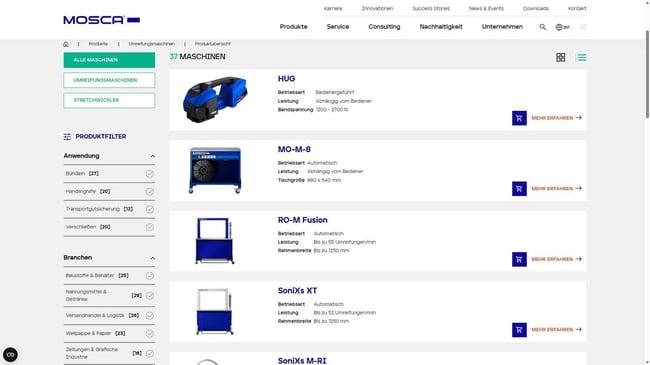Open the RO-M Fusion product title
The height and width of the screenshot is (365, 650).
point(303,220)
